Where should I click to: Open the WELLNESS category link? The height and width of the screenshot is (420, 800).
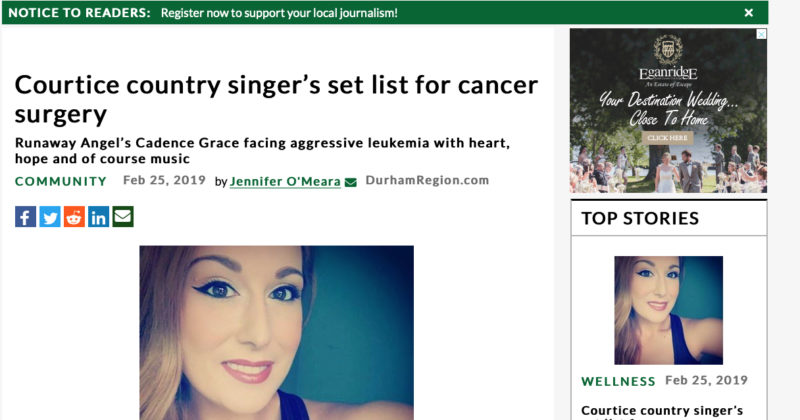click(618, 381)
